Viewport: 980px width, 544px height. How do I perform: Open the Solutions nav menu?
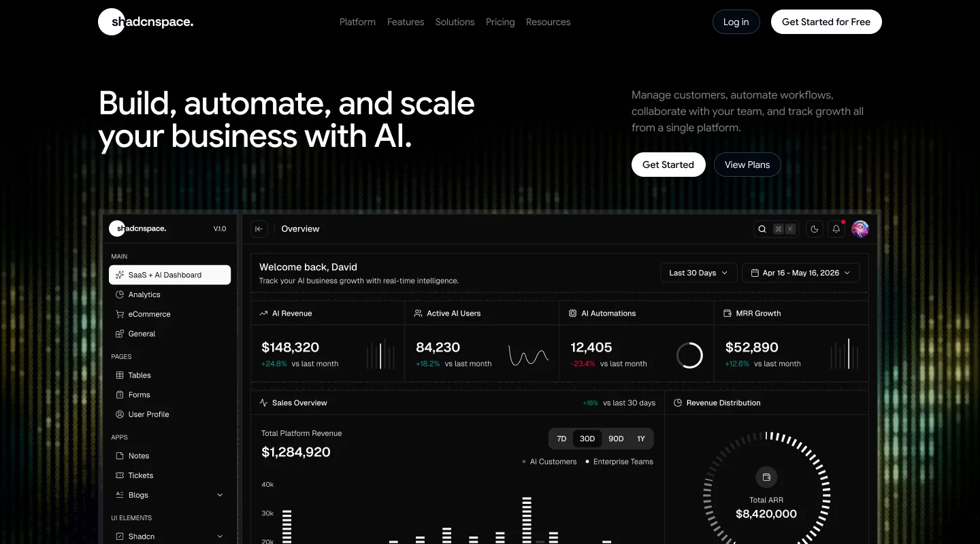455,22
